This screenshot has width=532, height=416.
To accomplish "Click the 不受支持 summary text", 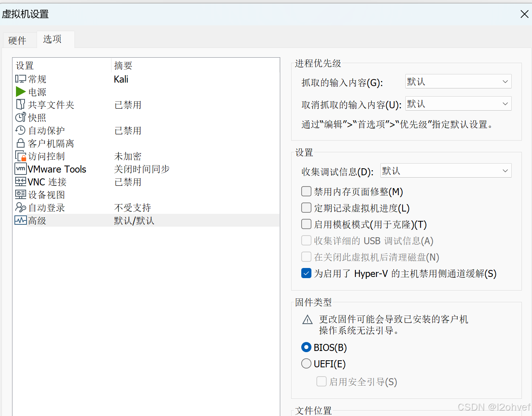I will click(133, 208).
